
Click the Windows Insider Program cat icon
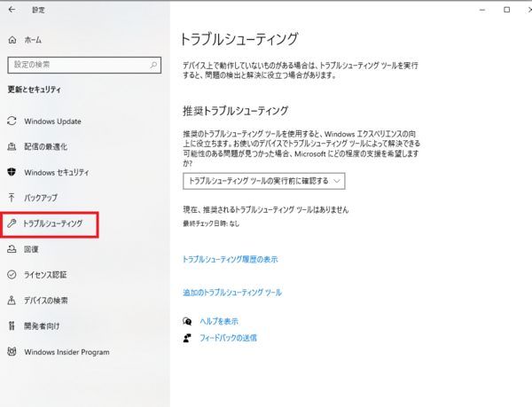[x=12, y=352]
